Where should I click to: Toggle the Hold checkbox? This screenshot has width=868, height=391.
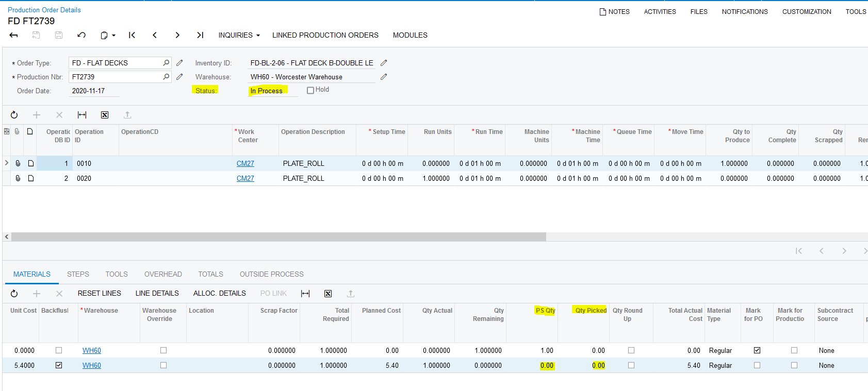point(310,90)
